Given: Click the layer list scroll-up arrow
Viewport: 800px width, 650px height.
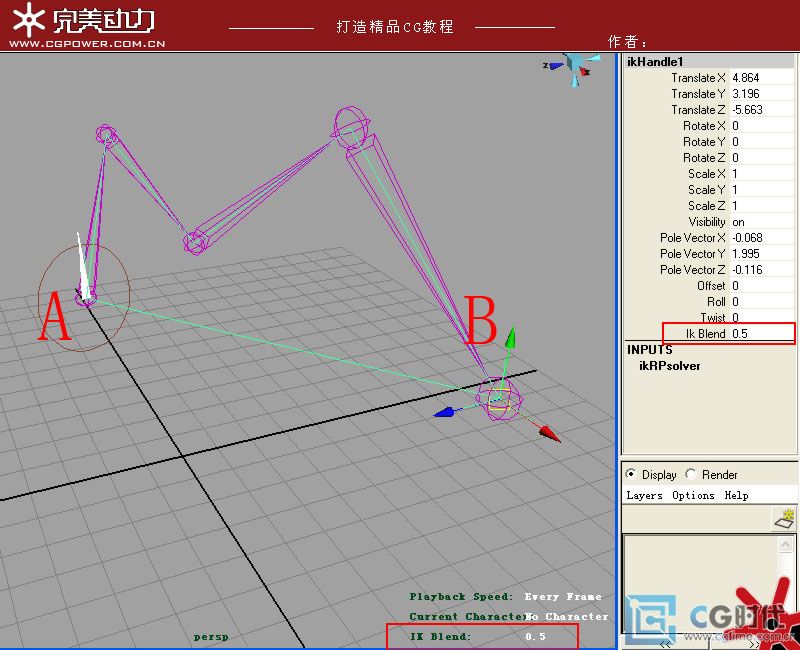Looking at the screenshot, I should 785,545.
